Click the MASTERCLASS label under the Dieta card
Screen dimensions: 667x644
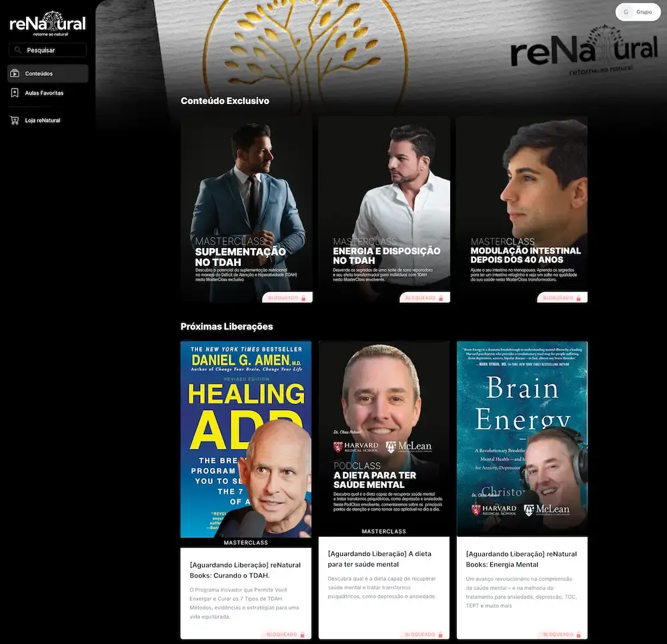pyautogui.click(x=384, y=531)
